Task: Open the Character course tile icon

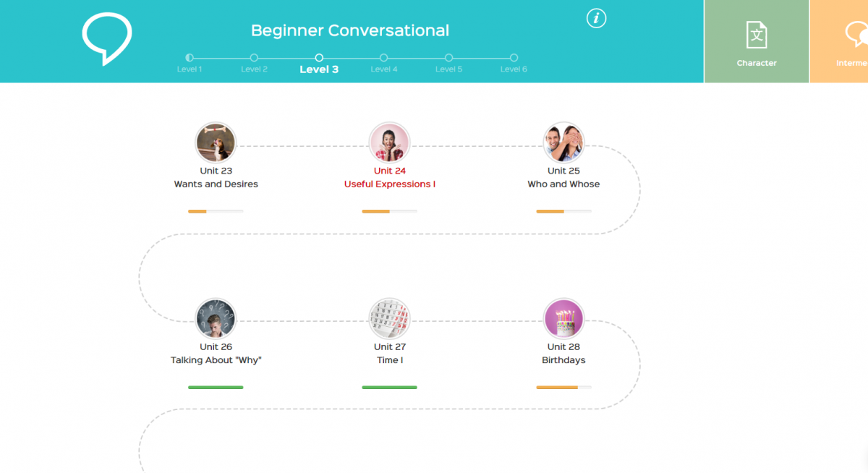Action: click(x=757, y=35)
